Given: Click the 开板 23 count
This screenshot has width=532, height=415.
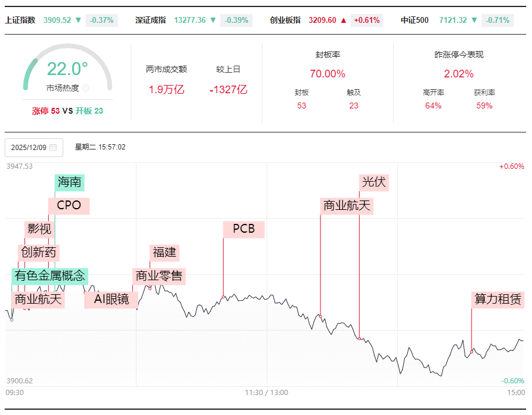Looking at the screenshot, I should 89,110.
